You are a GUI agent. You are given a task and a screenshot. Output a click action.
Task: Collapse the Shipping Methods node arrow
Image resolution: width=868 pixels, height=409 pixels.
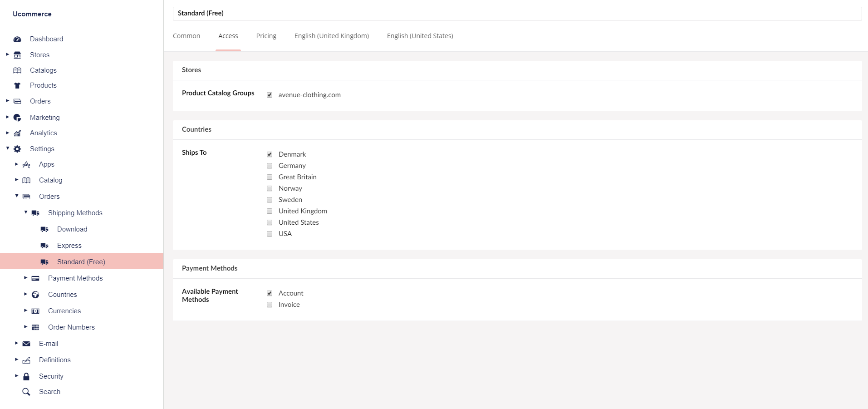tap(26, 212)
